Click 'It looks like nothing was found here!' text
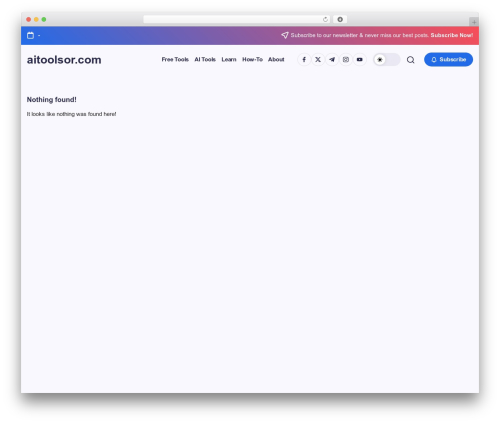Screen dimensions: 500x423 [x=71, y=114]
